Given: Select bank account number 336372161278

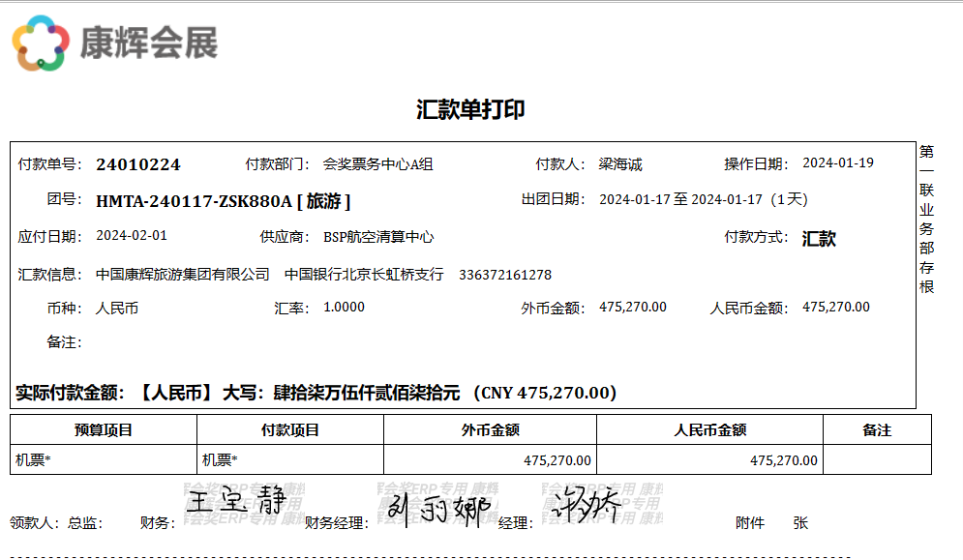Looking at the screenshot, I should [x=505, y=275].
